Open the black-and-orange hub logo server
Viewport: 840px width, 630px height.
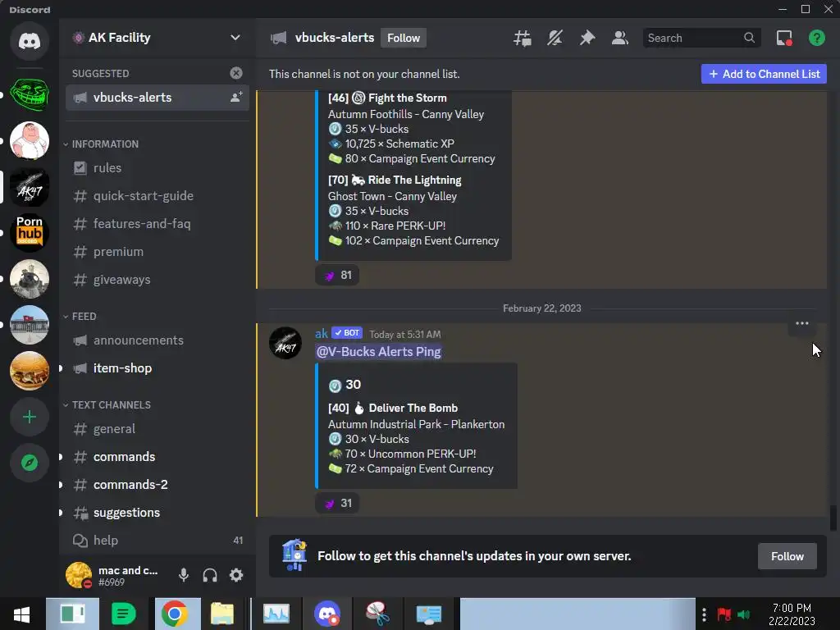30,232
